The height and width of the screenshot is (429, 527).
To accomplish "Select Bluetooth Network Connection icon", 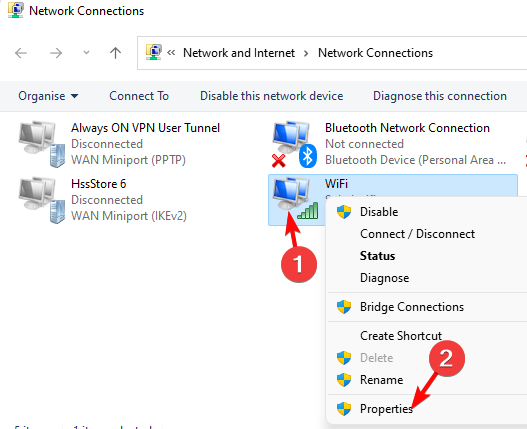I will 294,144.
